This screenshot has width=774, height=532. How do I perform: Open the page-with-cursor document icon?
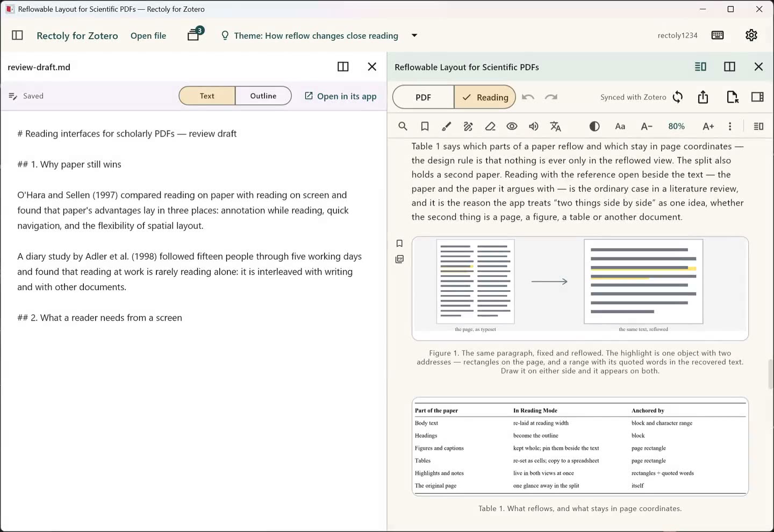click(x=732, y=97)
